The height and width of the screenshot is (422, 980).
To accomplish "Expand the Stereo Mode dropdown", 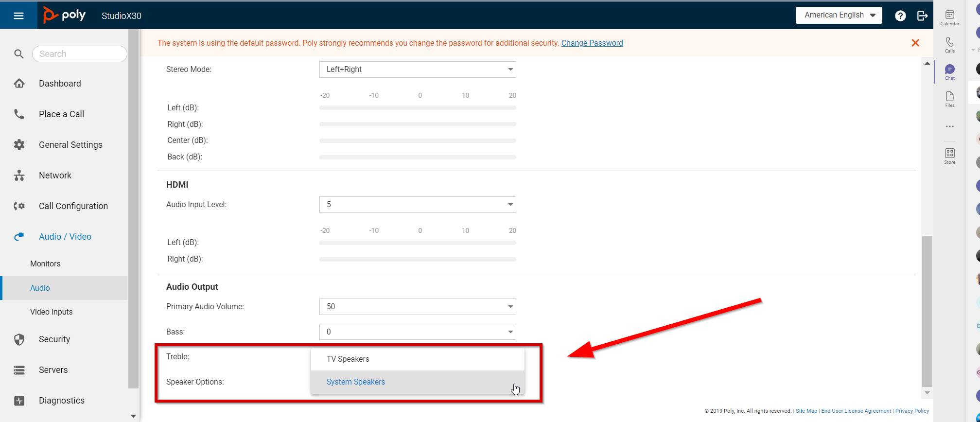I will point(418,70).
